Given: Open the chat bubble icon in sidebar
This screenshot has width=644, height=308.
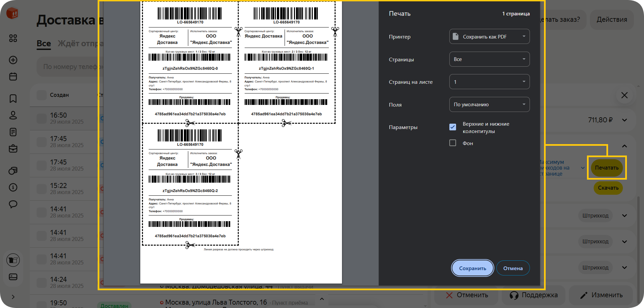Looking at the screenshot, I should tap(13, 204).
